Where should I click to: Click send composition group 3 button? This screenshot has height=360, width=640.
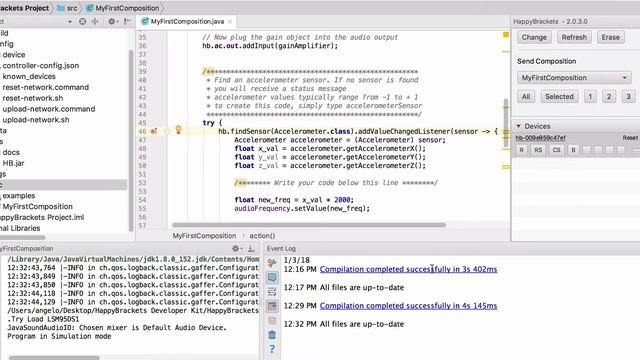click(628, 96)
